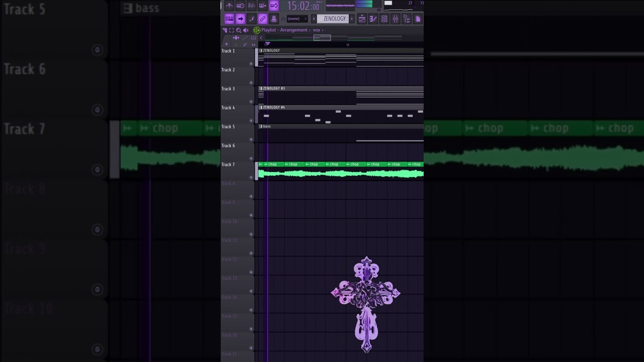The image size is (644, 362).
Task: Mute Track 4 with its toggle dot
Action: pyautogui.click(x=251, y=121)
